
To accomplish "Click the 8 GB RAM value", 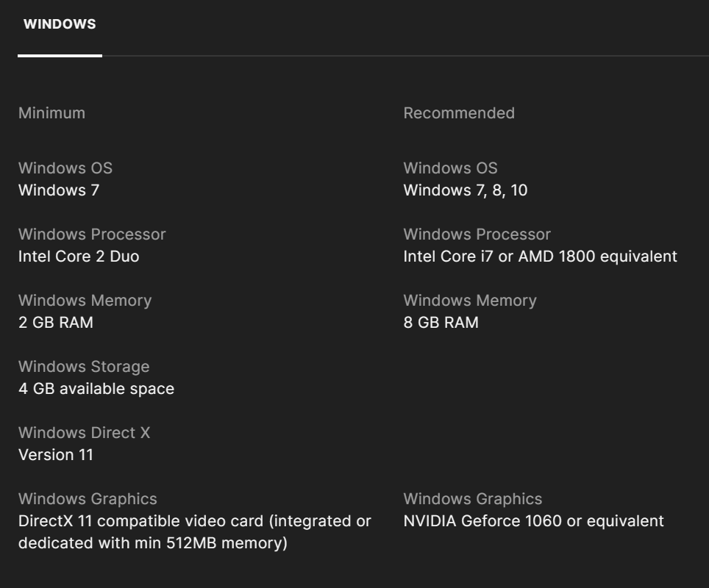I will click(441, 323).
